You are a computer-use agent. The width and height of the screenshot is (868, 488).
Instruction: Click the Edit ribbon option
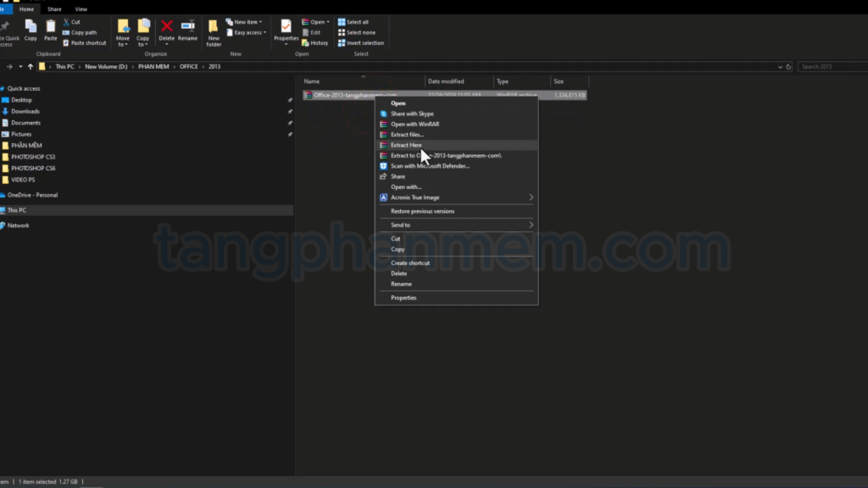pyautogui.click(x=312, y=33)
